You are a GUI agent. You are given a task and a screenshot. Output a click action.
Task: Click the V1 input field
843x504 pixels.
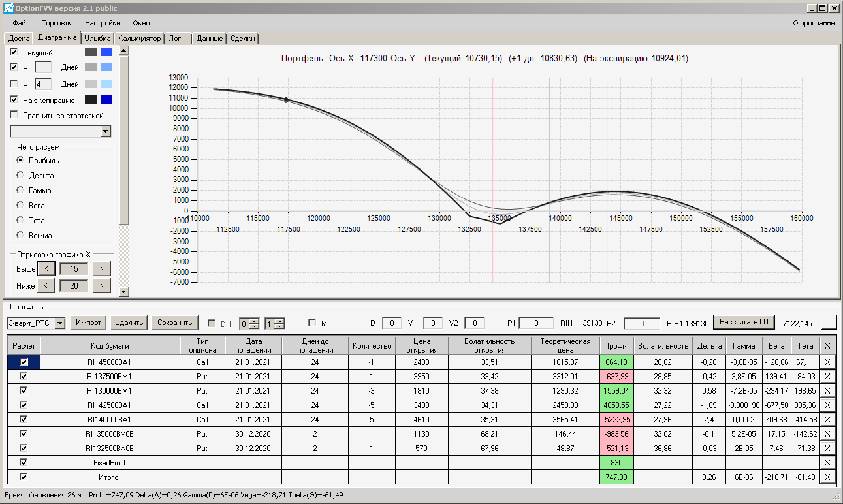[432, 323]
